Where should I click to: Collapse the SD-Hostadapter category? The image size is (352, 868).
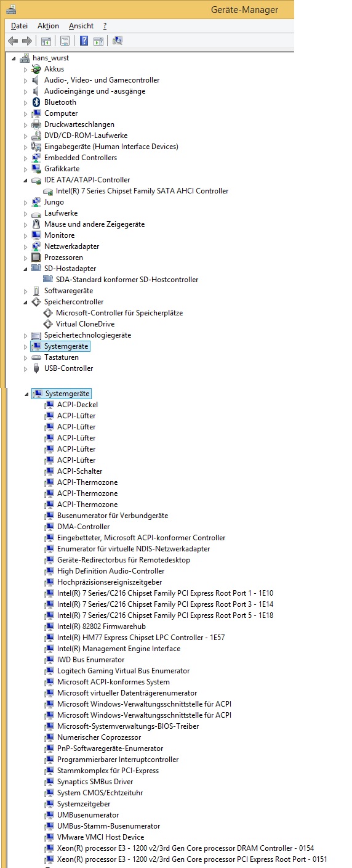click(26, 269)
